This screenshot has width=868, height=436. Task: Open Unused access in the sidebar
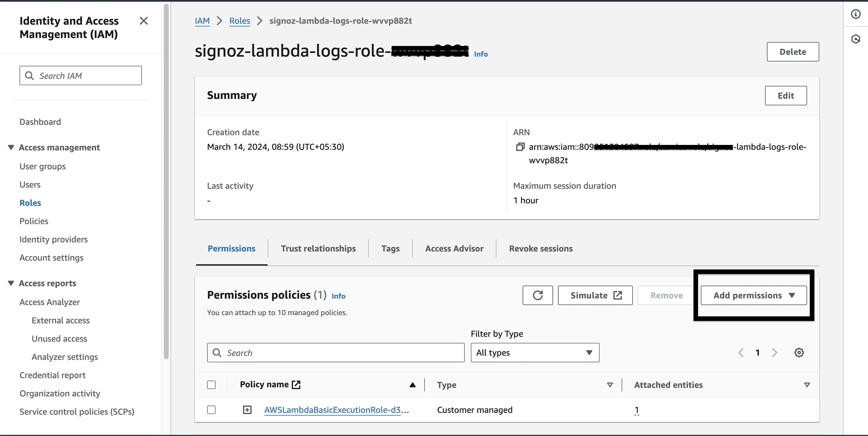(59, 338)
